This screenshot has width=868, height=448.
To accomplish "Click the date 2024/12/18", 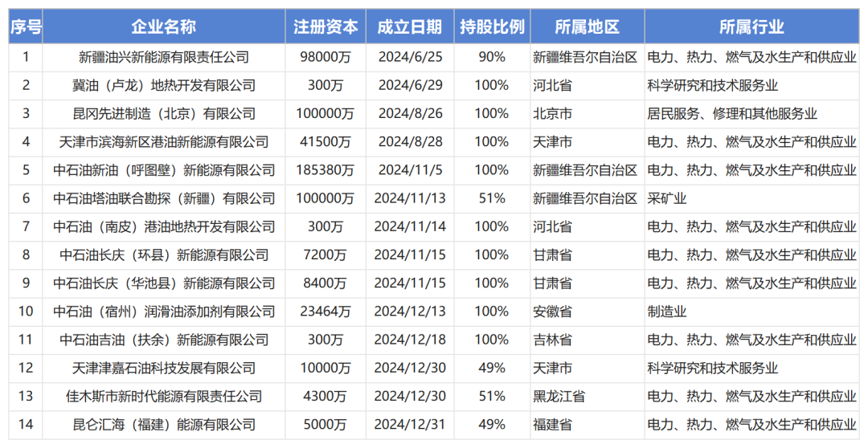I will (x=410, y=340).
